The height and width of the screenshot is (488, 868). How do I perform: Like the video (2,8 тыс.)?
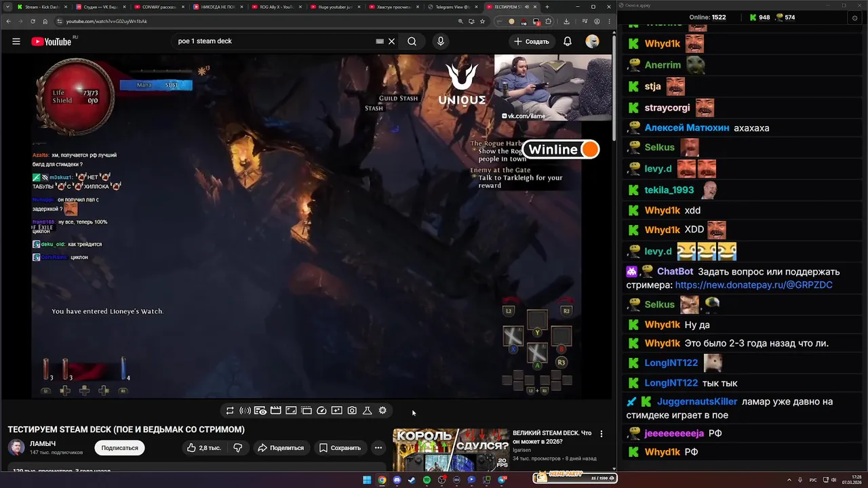203,447
